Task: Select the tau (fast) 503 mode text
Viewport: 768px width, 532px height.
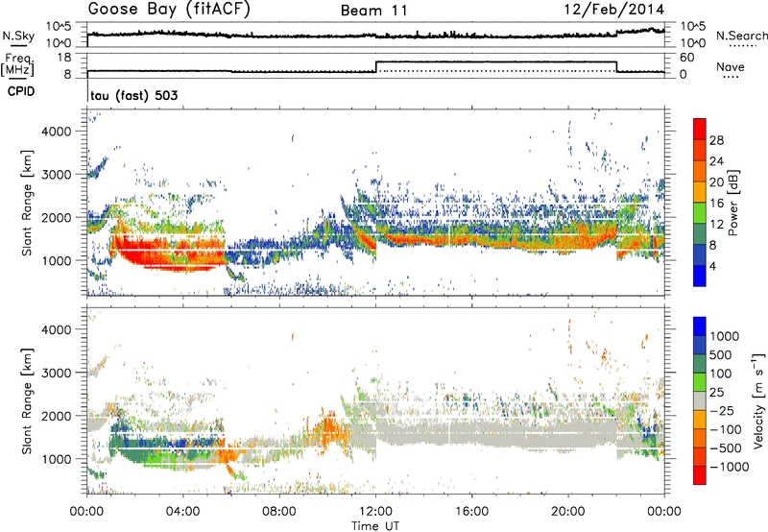Action: pyautogui.click(x=134, y=95)
